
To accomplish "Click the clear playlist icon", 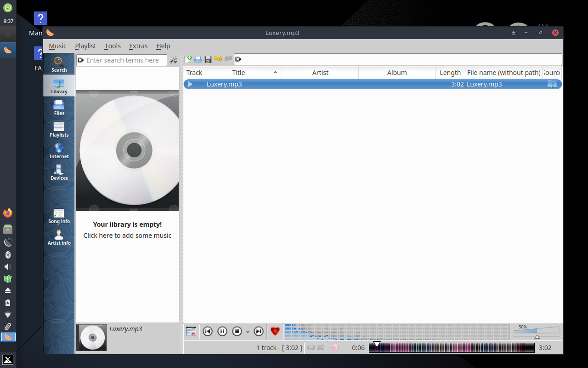I will tap(191, 331).
